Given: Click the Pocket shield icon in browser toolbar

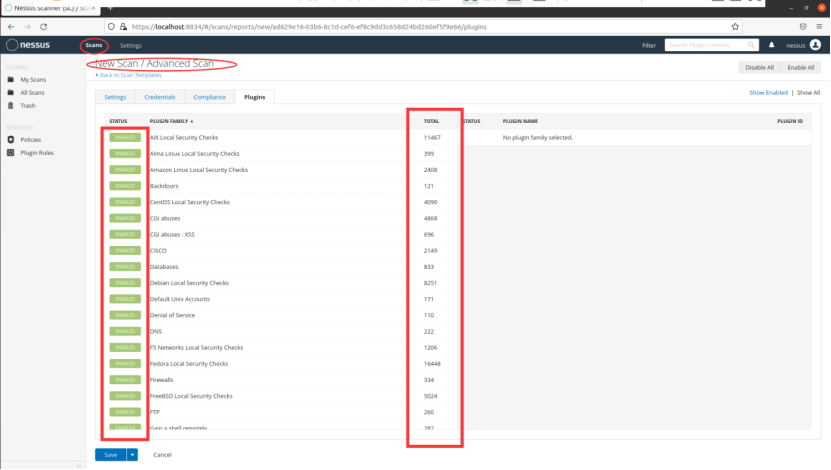Looking at the screenshot, I should [803, 26].
